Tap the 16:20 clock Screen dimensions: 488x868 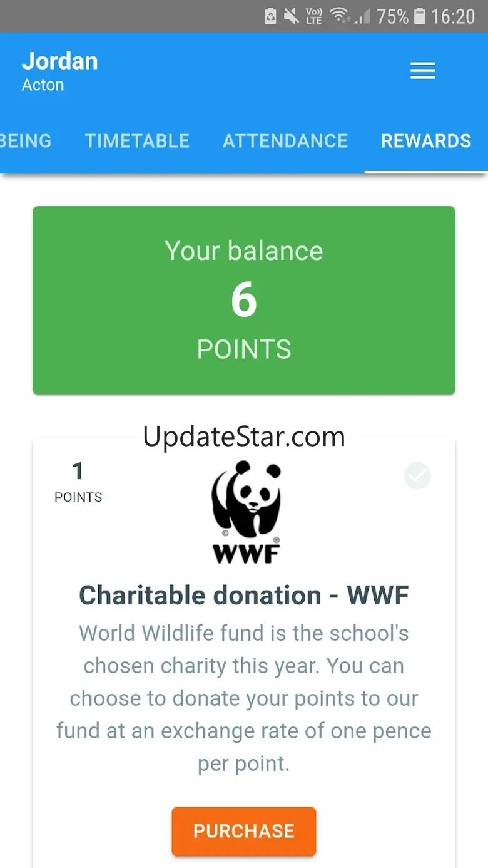point(453,16)
